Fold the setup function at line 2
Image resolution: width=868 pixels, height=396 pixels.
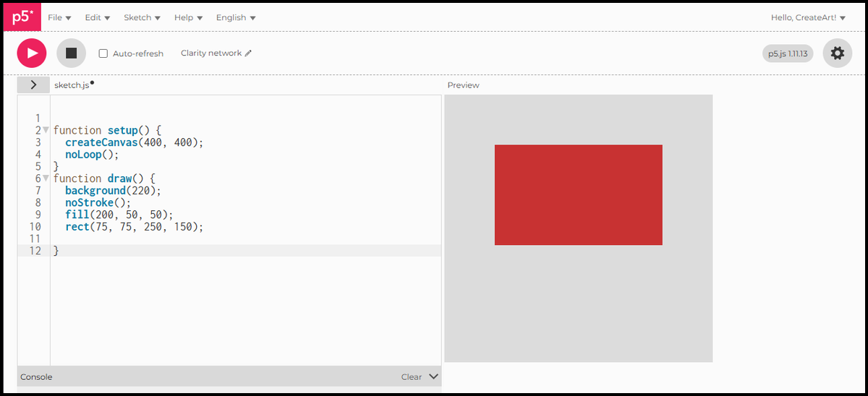pos(46,130)
